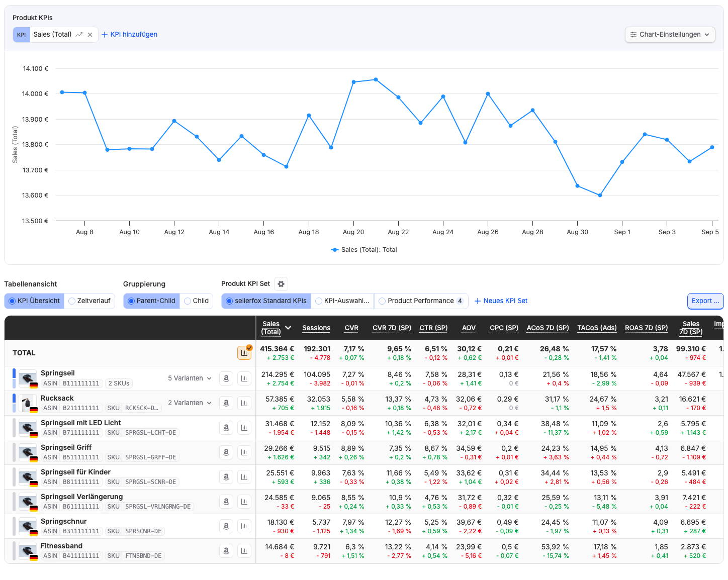Choose sellerfox Standard KPIs set
This screenshot has height=580, width=728.
point(266,301)
